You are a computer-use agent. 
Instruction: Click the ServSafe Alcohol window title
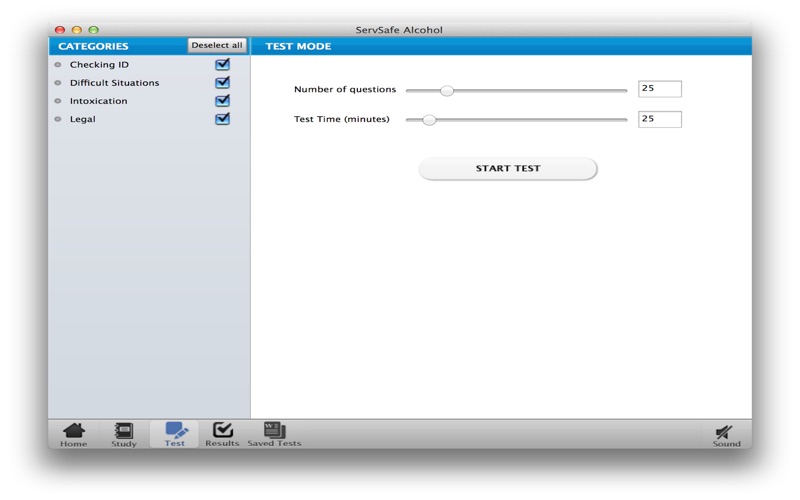399,30
